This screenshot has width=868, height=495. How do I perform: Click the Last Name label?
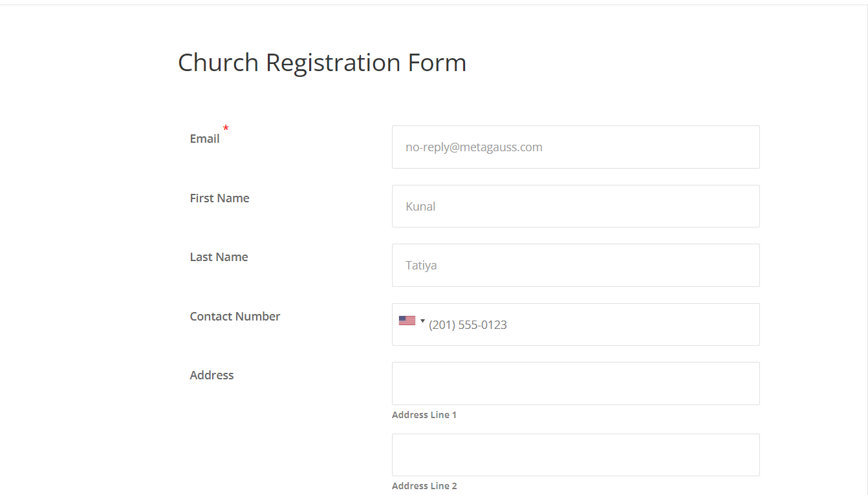[219, 257]
